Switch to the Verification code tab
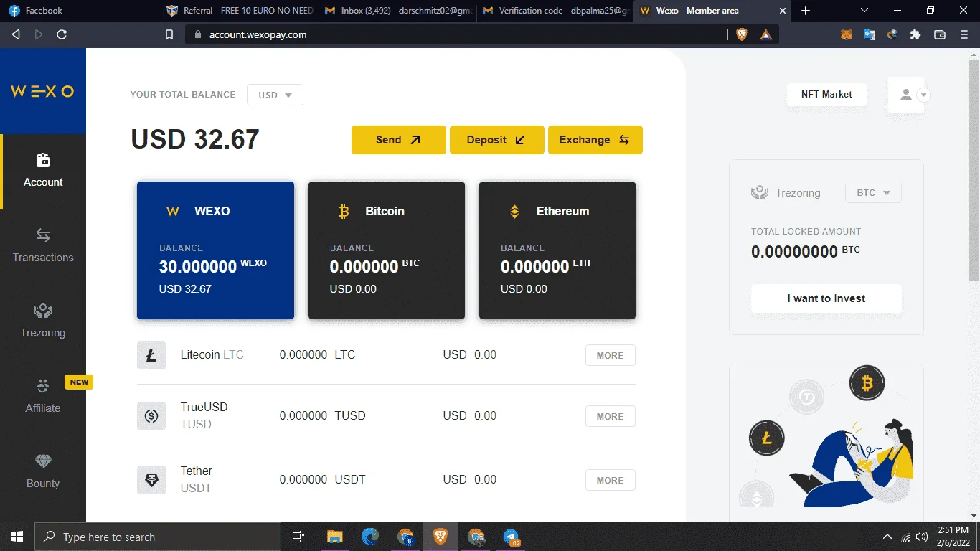This screenshot has width=980, height=551. point(554,11)
